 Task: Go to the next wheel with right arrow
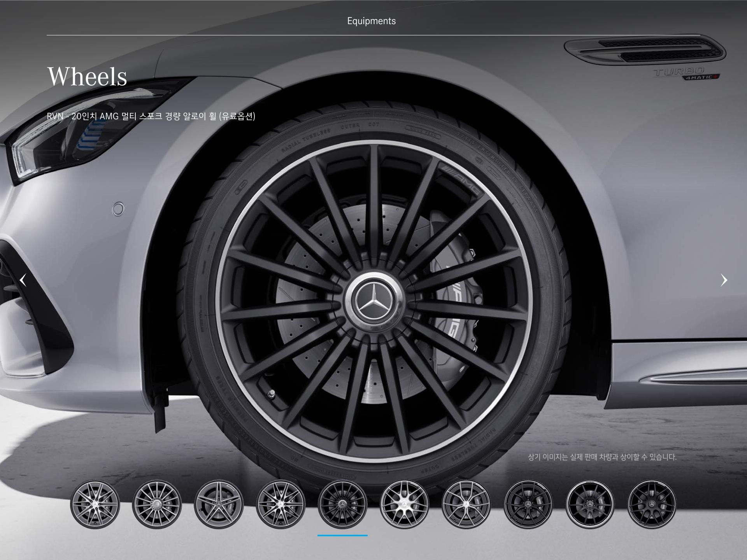click(724, 280)
